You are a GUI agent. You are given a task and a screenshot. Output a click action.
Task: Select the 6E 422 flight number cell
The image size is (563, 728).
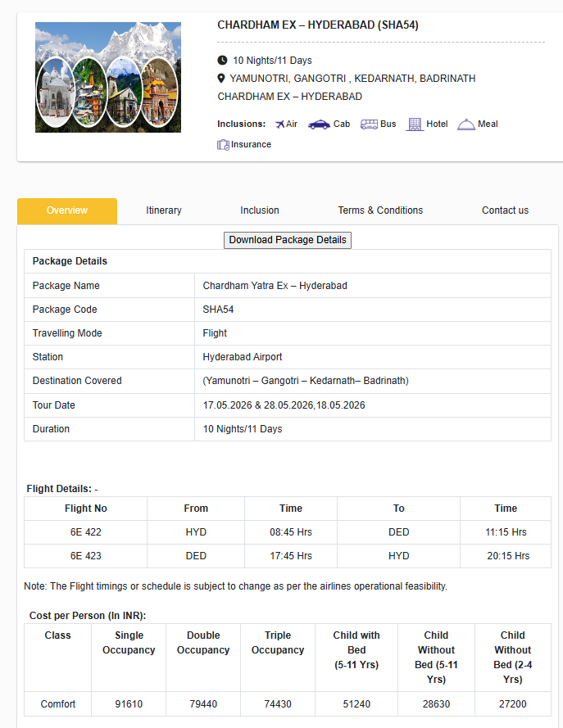coord(86,532)
